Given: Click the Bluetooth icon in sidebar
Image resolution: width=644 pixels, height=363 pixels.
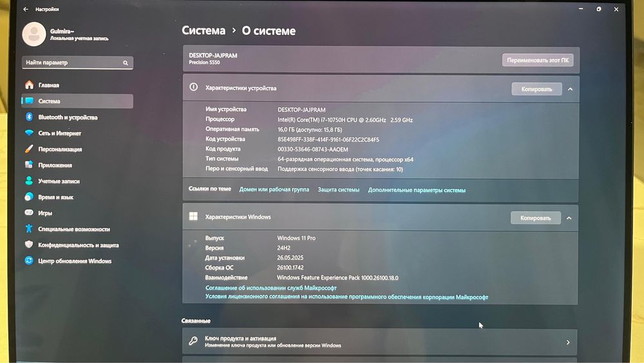Looking at the screenshot, I should pyautogui.click(x=29, y=117).
